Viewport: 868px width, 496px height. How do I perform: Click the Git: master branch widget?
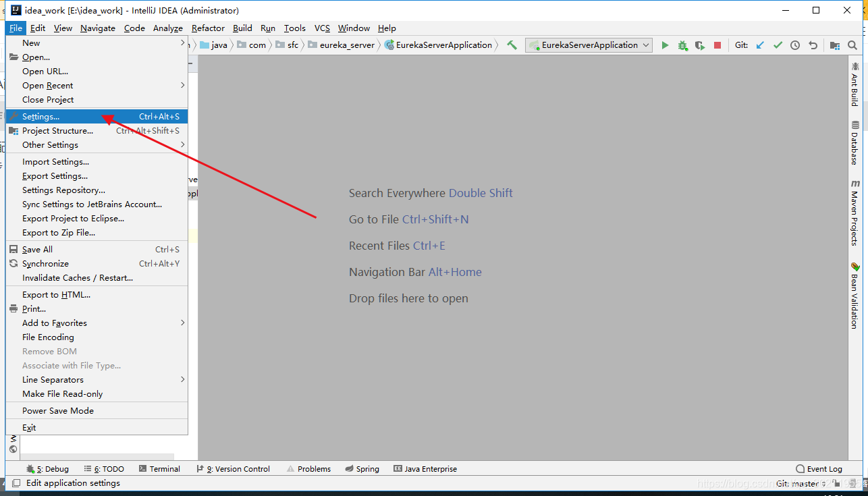[800, 483]
